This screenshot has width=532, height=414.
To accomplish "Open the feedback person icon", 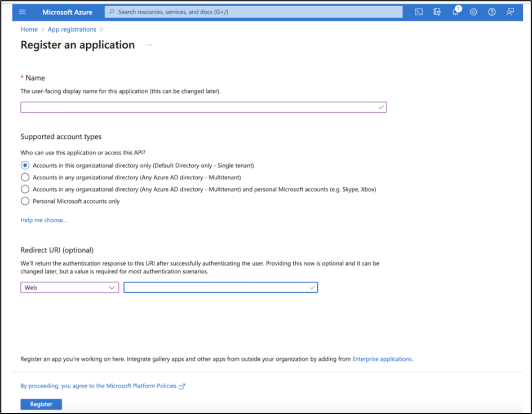I will pyautogui.click(x=510, y=12).
